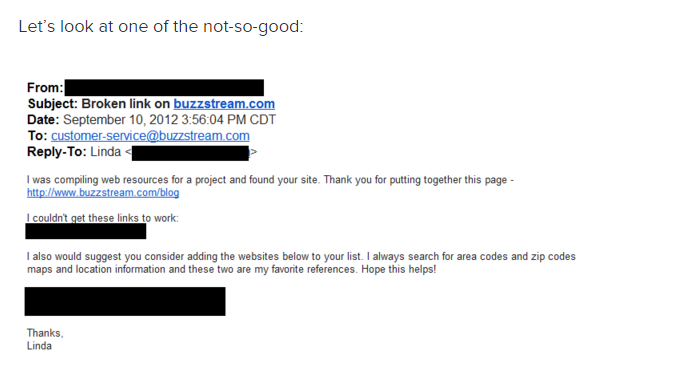
Task: Select the redacted Reply-To email address
Action: click(190, 153)
